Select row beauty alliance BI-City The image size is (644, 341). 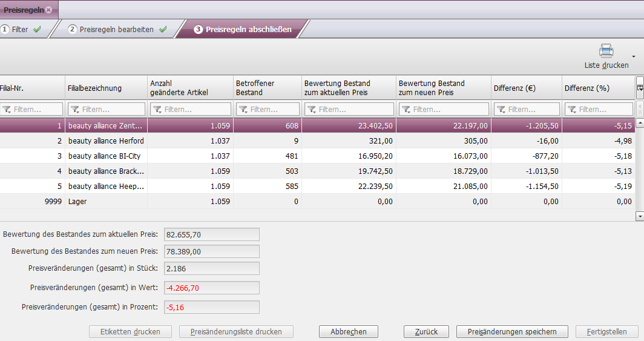(318, 156)
